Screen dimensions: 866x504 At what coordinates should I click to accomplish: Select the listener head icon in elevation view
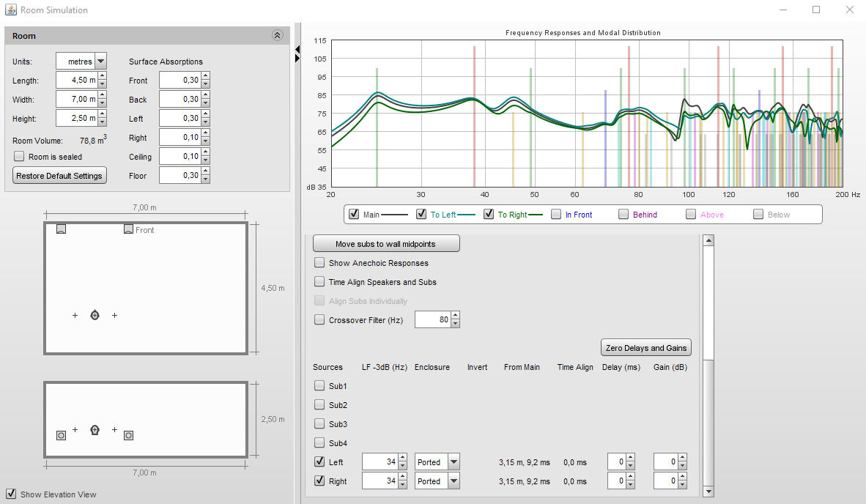pyautogui.click(x=95, y=430)
